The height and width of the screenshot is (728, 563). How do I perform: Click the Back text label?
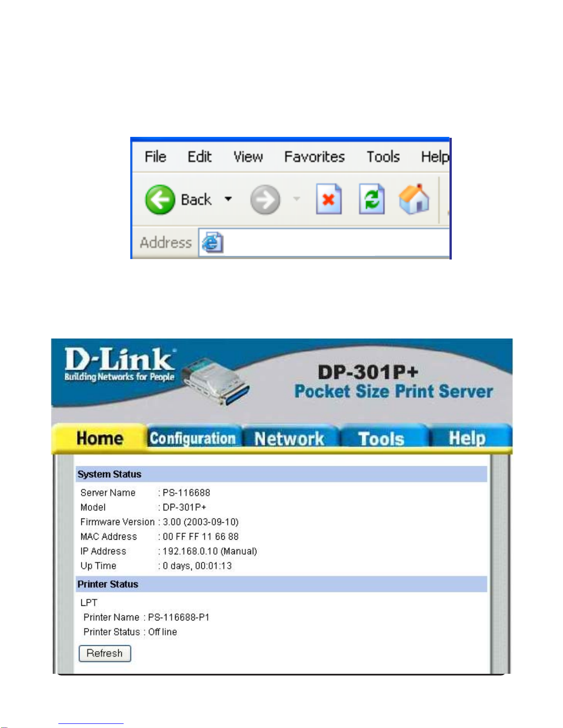196,200
